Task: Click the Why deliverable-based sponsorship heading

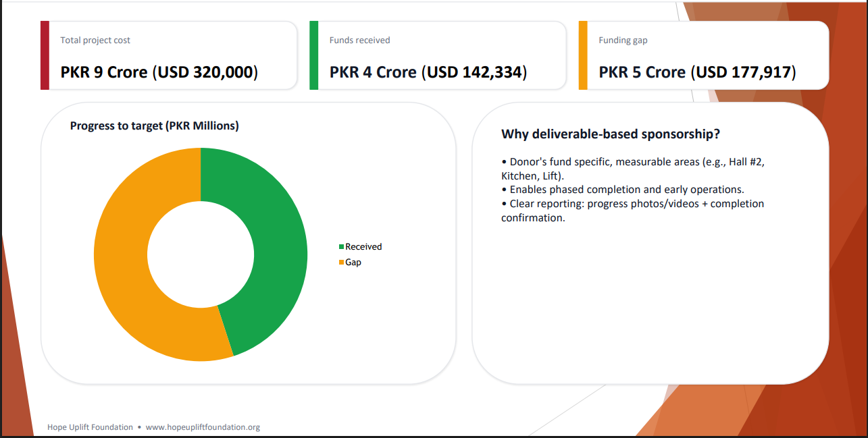Action: pos(611,134)
